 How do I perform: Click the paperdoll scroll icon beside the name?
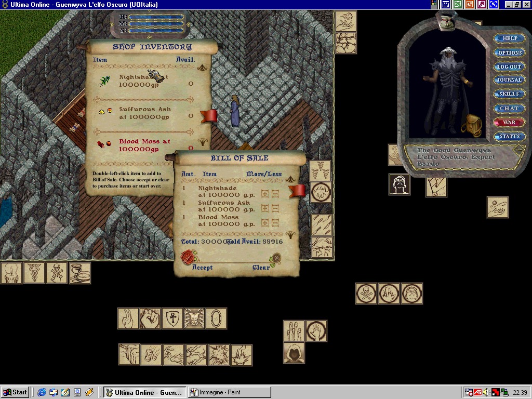519,149
